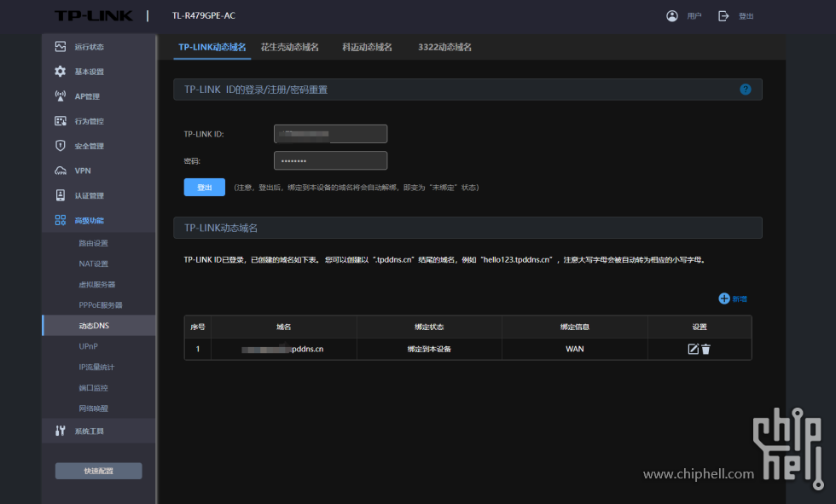Viewport: 836px width, 504px height.
Task: Open PPPoE服务器 submenu item
Action: pyautogui.click(x=99, y=304)
